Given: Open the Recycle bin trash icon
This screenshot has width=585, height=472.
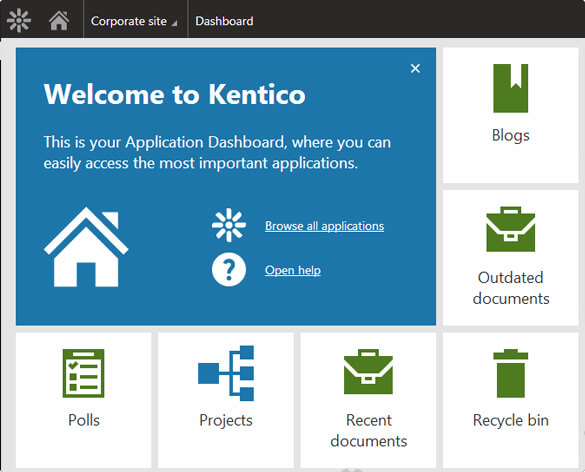Looking at the screenshot, I should [510, 373].
